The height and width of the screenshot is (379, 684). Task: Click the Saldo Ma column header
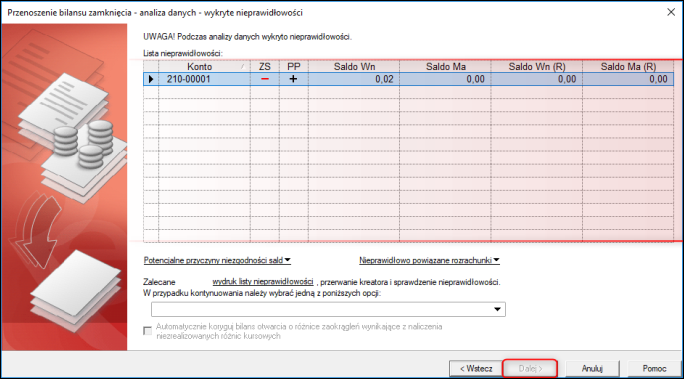click(x=445, y=66)
